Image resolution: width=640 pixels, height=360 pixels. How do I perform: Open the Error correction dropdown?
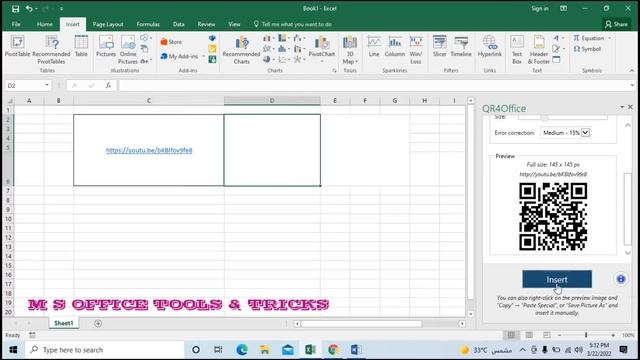coord(566,133)
